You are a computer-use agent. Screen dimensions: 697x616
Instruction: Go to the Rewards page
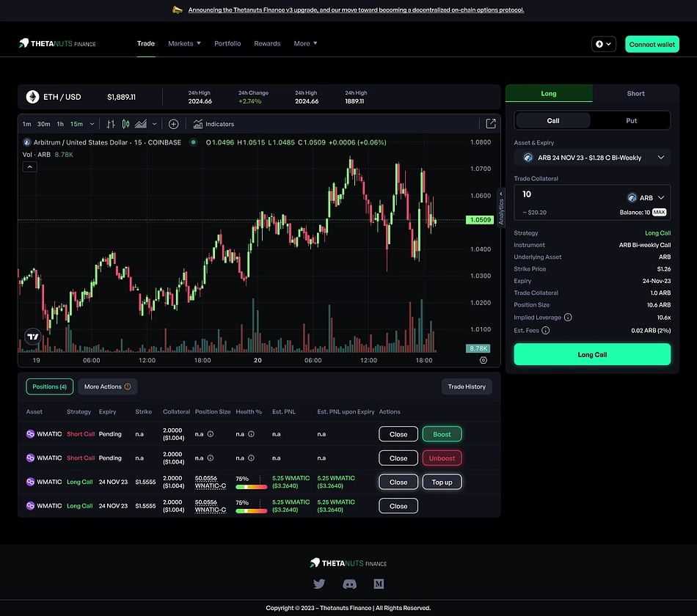pyautogui.click(x=267, y=43)
